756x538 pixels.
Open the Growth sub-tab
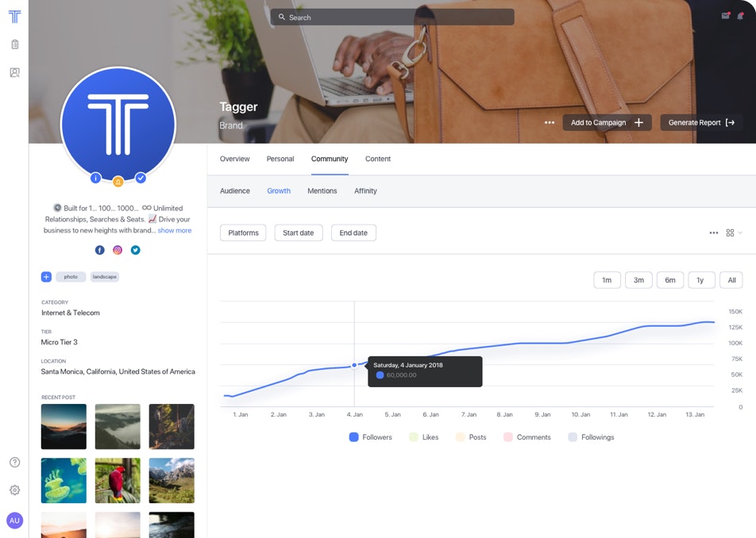click(x=279, y=191)
